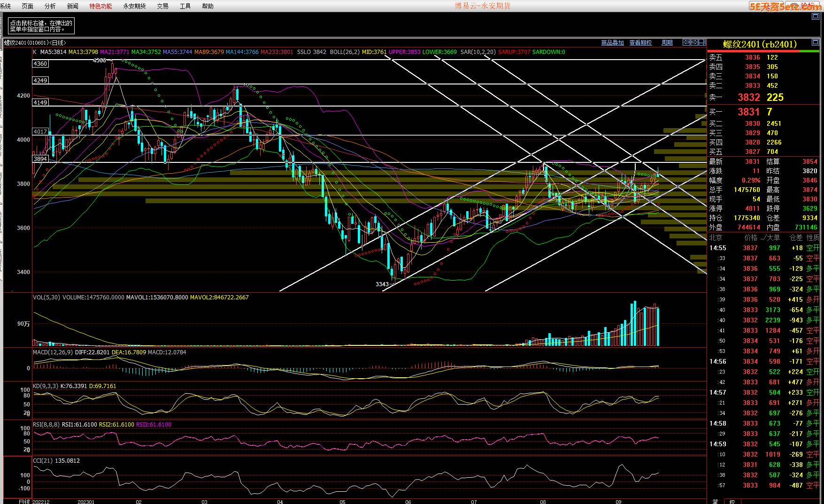Screen dimensions: 824x504
Task: Click the 商品叠加 link
Action: pos(612,43)
